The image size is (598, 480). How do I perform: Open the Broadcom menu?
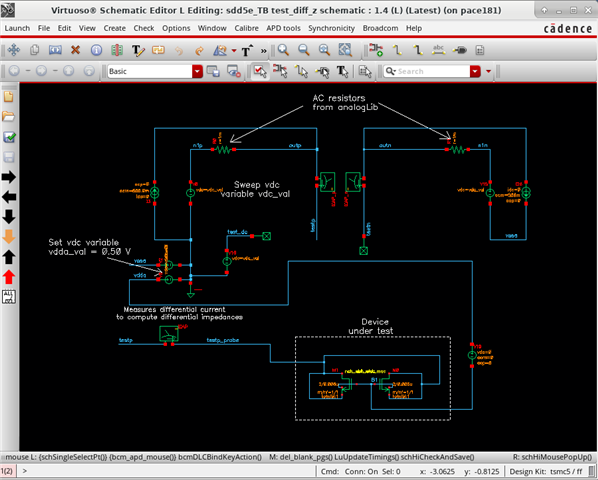380,28
